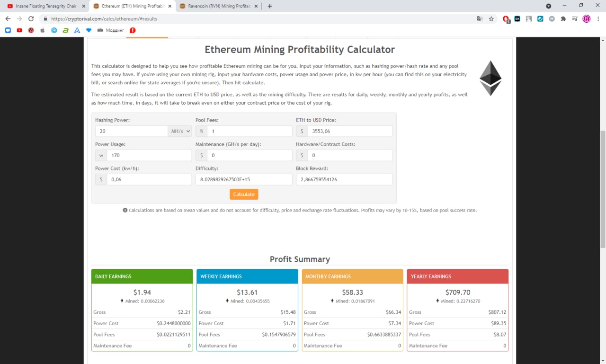Viewport: 606px width, 364px height.
Task: Click the monthly Pool Fees $0.6633885337 value
Action: point(384,335)
